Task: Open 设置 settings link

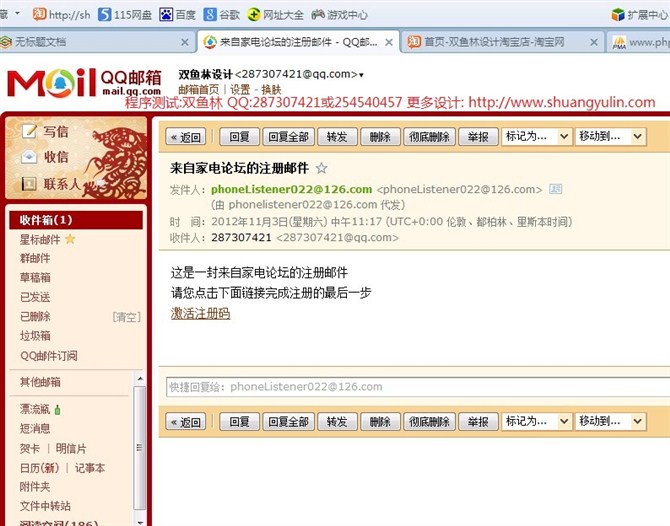Action: pyautogui.click(x=240, y=90)
